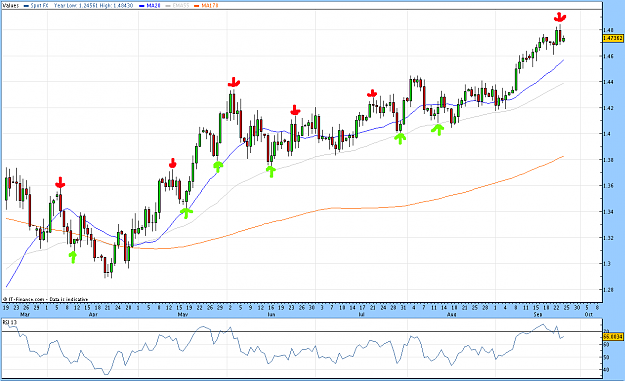Viewport: 625px width, 381px height.
Task: Click the yellow current price tag on price axis
Action: point(613,38)
